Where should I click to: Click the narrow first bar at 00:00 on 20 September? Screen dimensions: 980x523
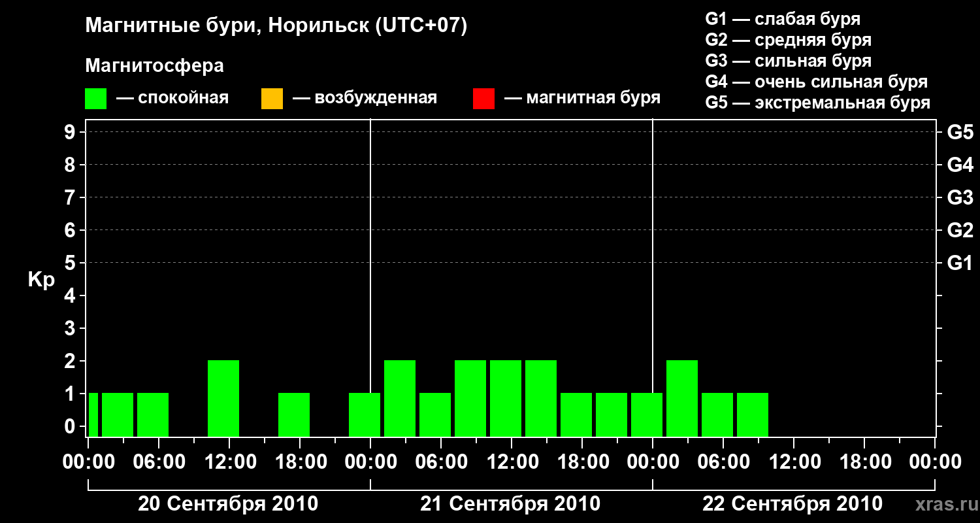pos(93,414)
